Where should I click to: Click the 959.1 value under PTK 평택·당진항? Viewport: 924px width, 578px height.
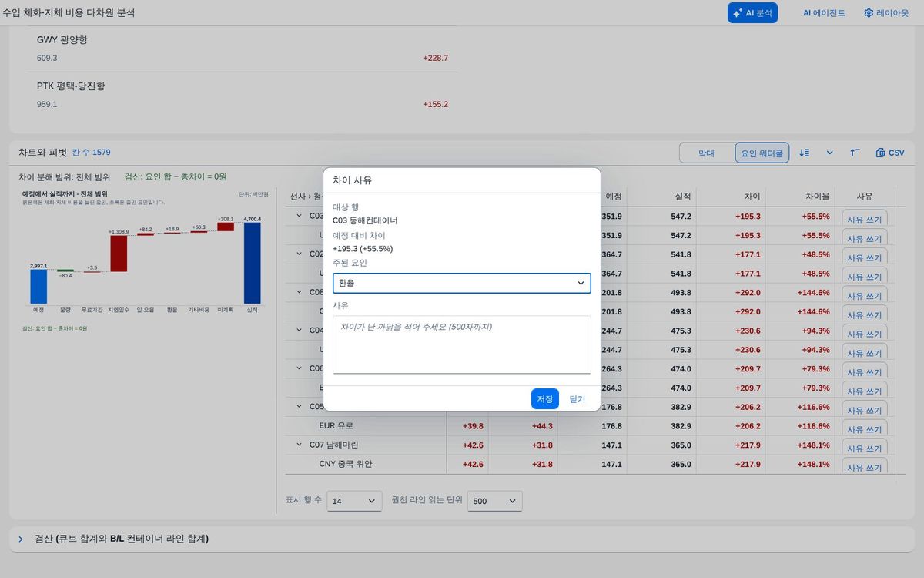[47, 104]
